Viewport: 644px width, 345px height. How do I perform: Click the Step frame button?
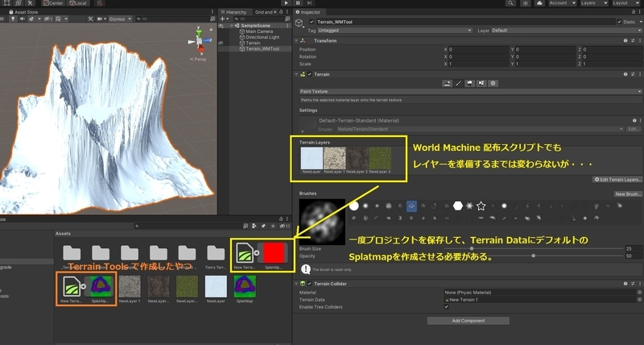(x=309, y=3)
